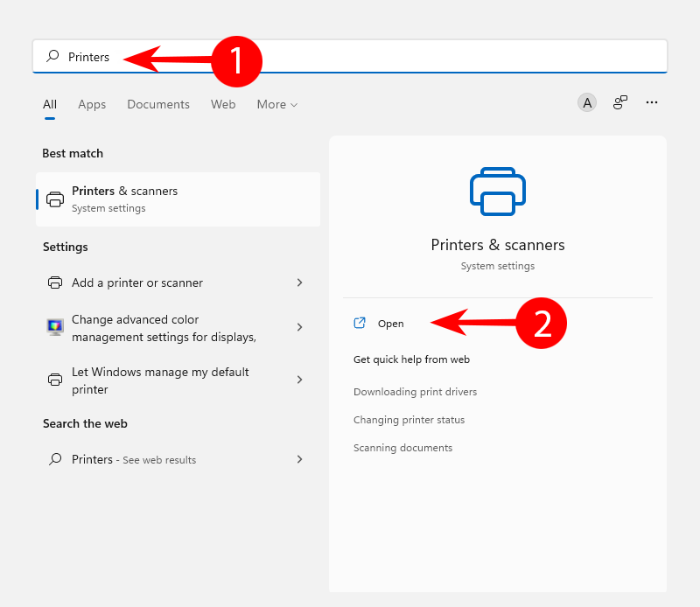Expand Let Windows manage my default printer chevron
Viewport: 700px width, 607px height.
(299, 380)
